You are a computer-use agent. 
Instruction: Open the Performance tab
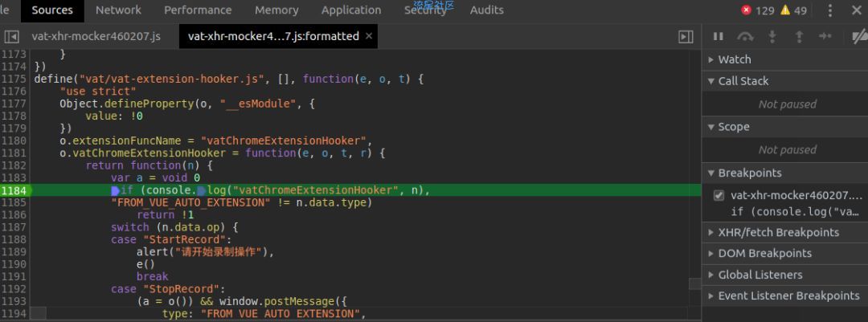click(x=198, y=10)
